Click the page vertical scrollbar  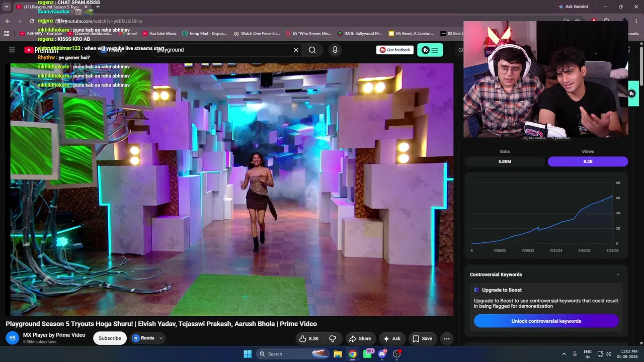[641, 65]
